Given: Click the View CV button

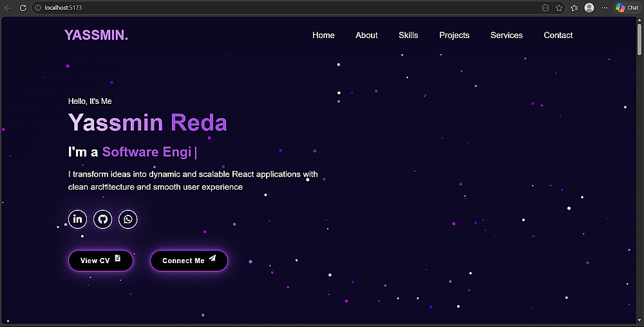Looking at the screenshot, I should click(x=100, y=261).
